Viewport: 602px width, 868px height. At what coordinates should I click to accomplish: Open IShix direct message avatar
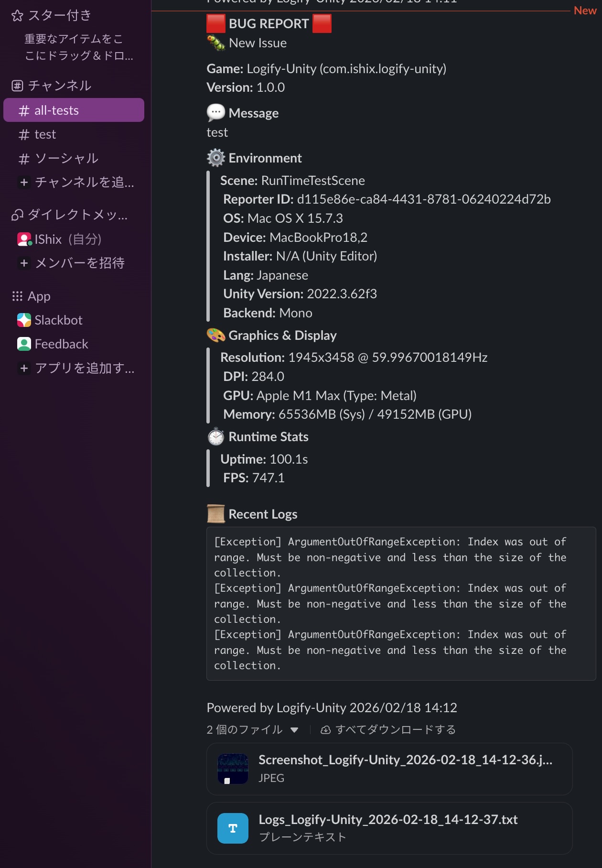pyautogui.click(x=24, y=239)
